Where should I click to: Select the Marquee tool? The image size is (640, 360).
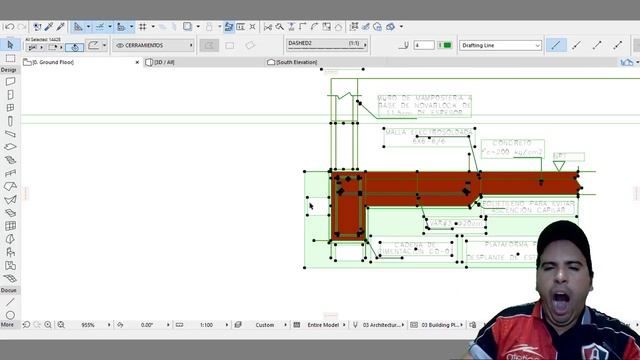[x=10, y=58]
